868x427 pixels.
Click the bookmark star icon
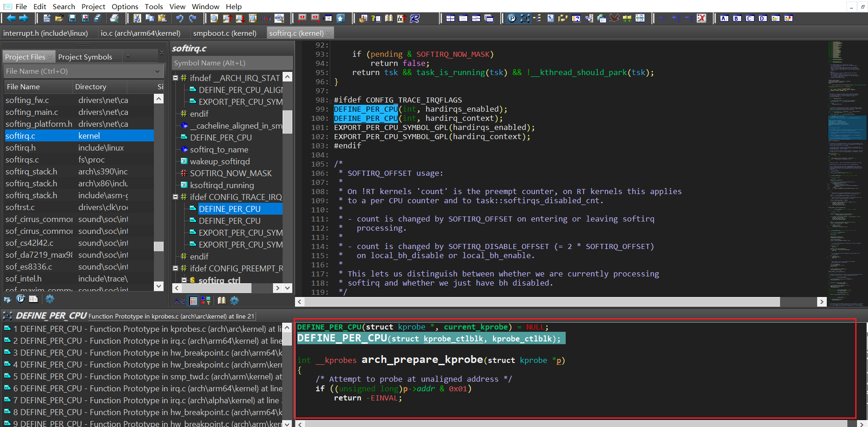pyautogui.click(x=341, y=18)
